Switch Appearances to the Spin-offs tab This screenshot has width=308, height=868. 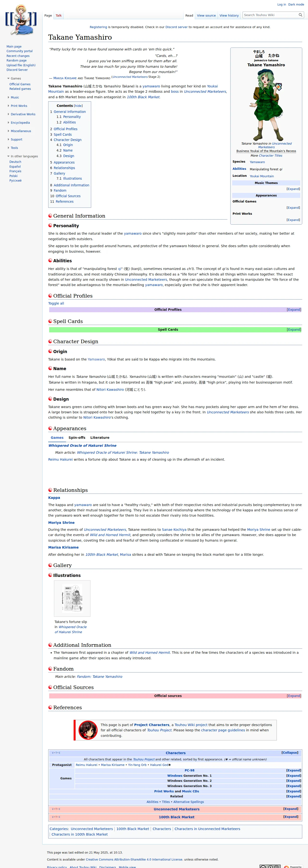77,438
